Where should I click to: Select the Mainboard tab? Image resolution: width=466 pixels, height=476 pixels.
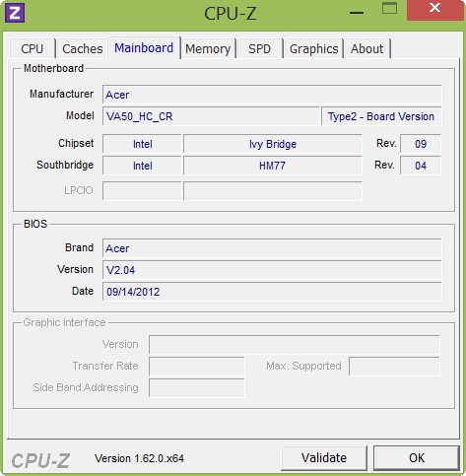tap(144, 48)
